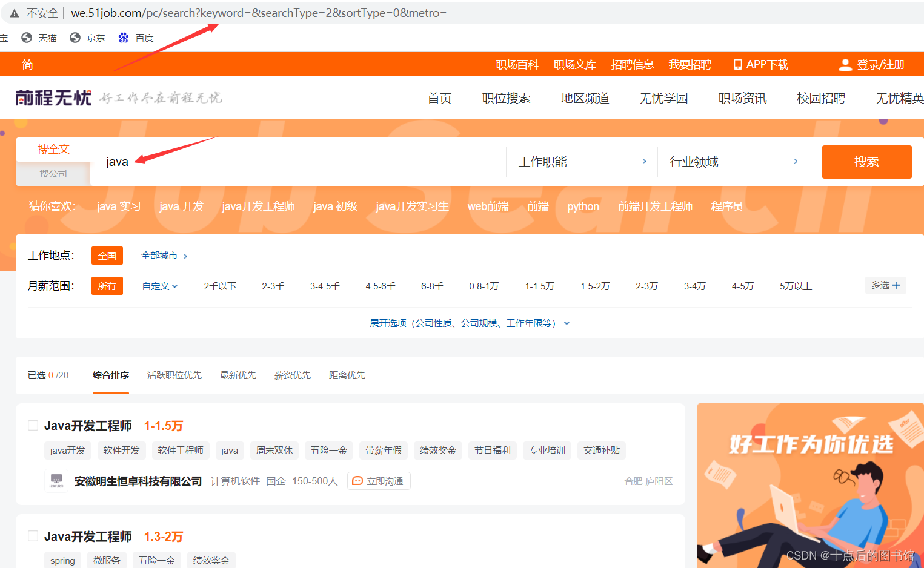Click the 简 language toggle in top bar

[x=28, y=65]
